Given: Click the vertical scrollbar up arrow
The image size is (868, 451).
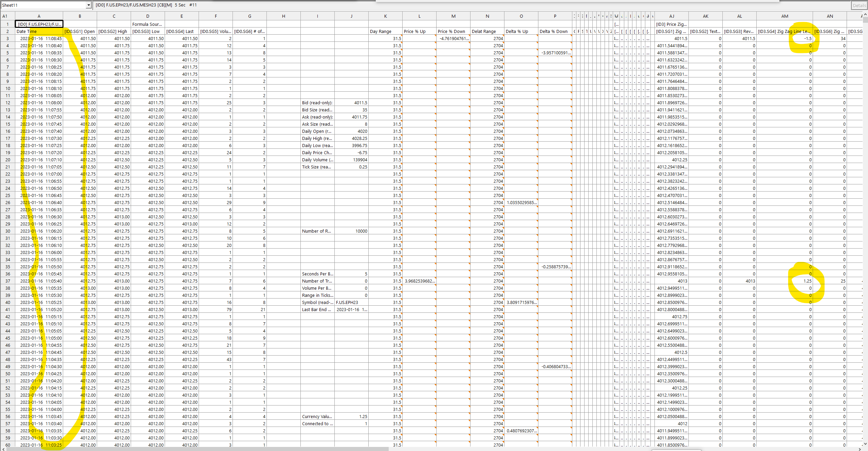Looking at the screenshot, I should tap(865, 14).
